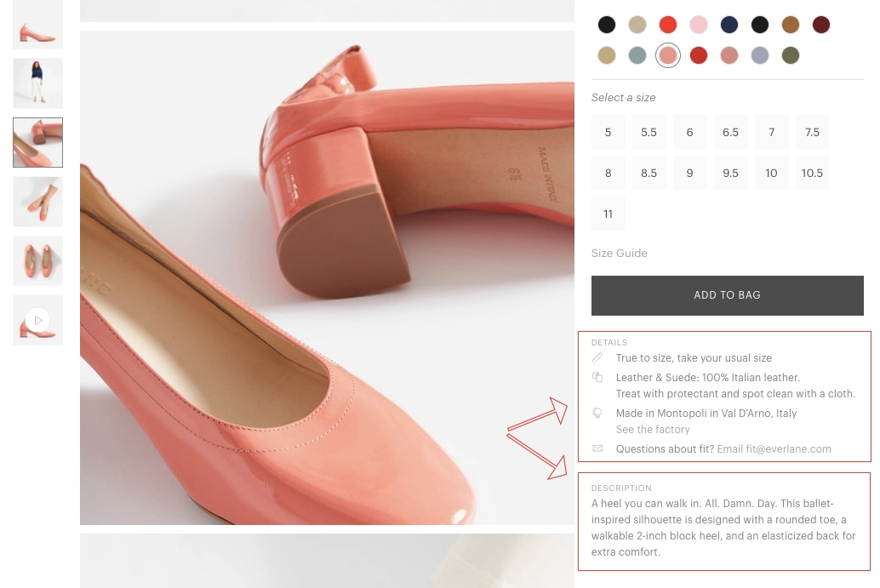
Task: Select the navy blue color swatch
Action: tap(729, 25)
